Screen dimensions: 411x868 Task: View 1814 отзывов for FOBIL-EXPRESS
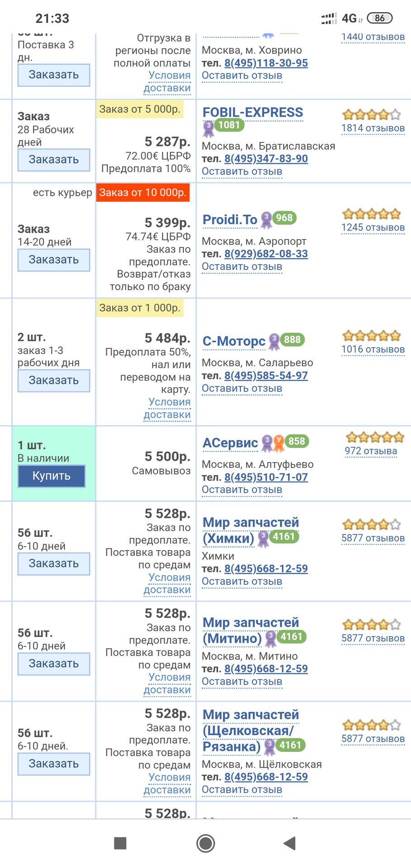pos(373,128)
